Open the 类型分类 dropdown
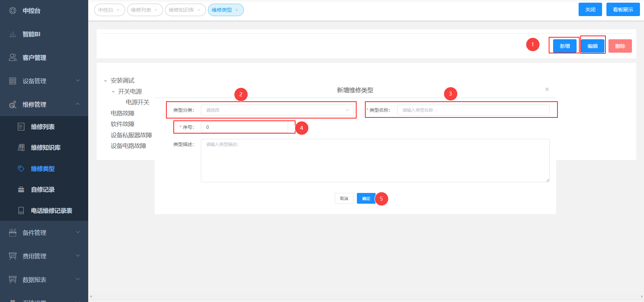Image resolution: width=644 pixels, height=302 pixels. pos(277,110)
